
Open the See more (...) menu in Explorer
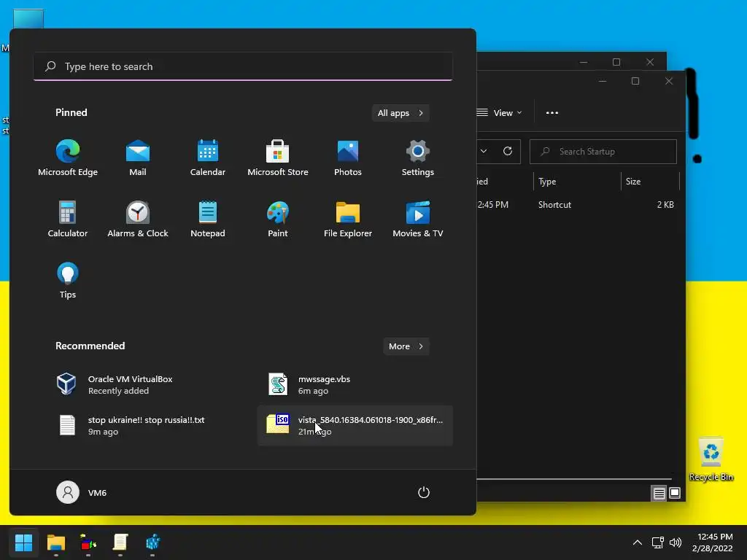[551, 113]
